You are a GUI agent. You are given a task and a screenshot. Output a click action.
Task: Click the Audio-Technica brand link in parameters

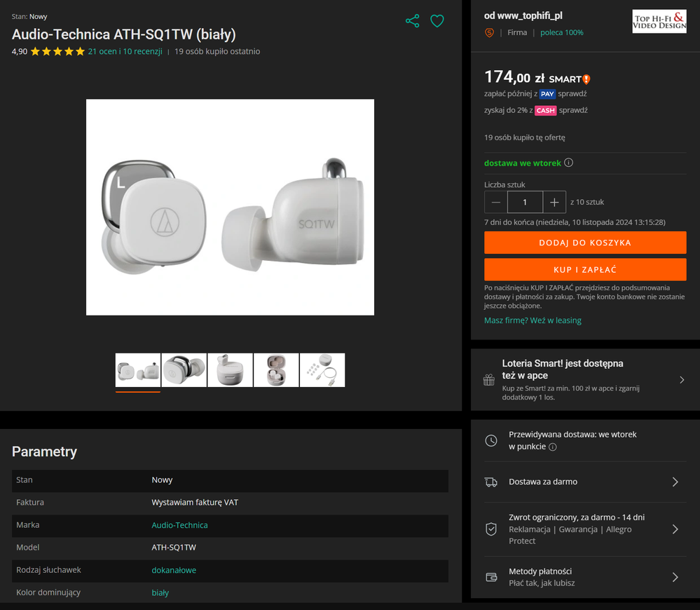[179, 525]
